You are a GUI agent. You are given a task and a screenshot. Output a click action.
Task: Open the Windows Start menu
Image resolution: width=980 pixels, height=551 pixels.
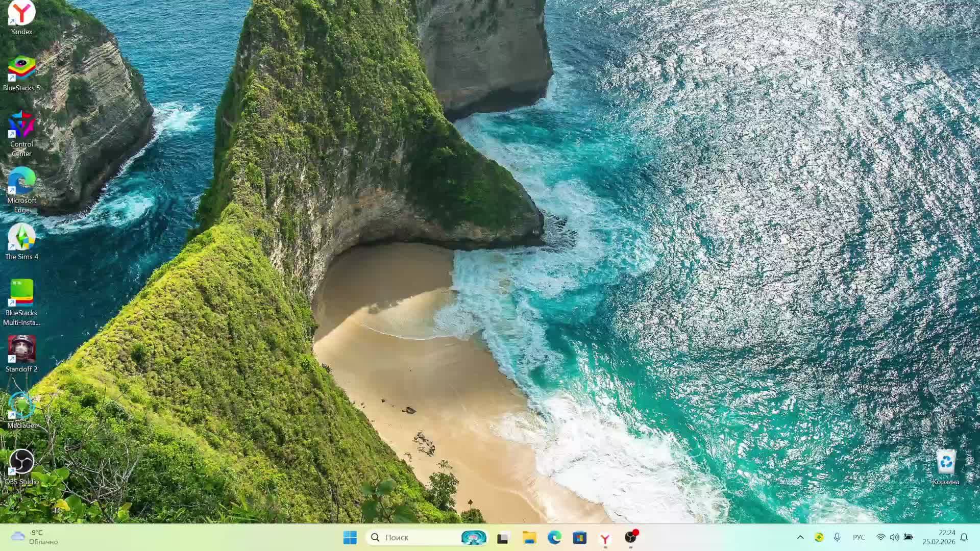tap(350, 537)
